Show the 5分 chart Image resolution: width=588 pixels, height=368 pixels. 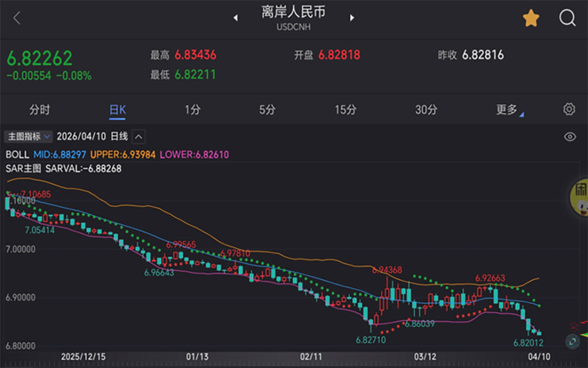pos(267,110)
